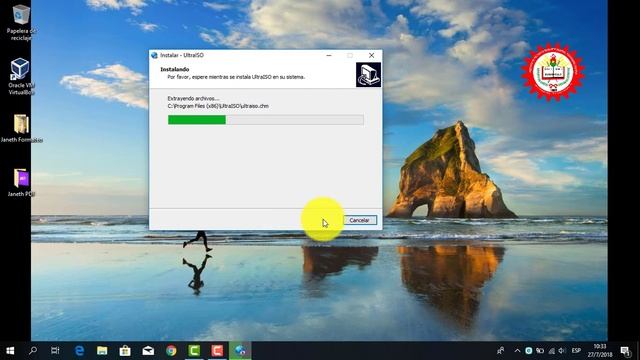
Task: Select the Papelera de reciclaje desktop icon
Action: tap(21, 22)
